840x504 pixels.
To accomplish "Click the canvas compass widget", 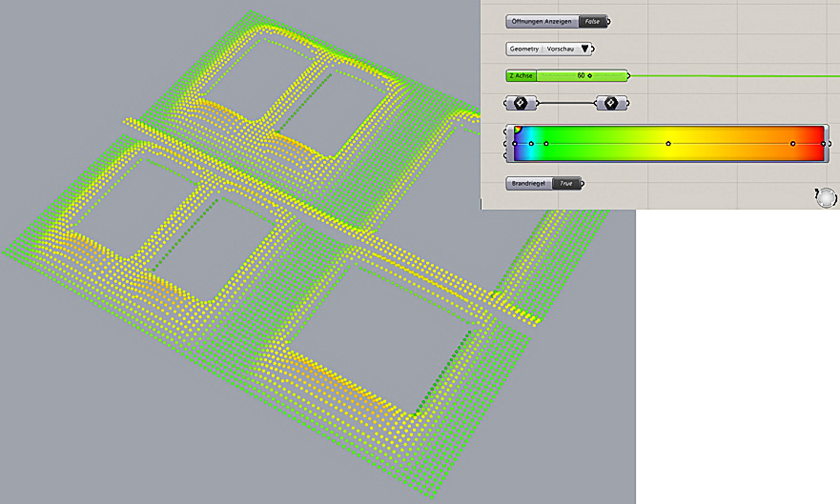I will 826,197.
